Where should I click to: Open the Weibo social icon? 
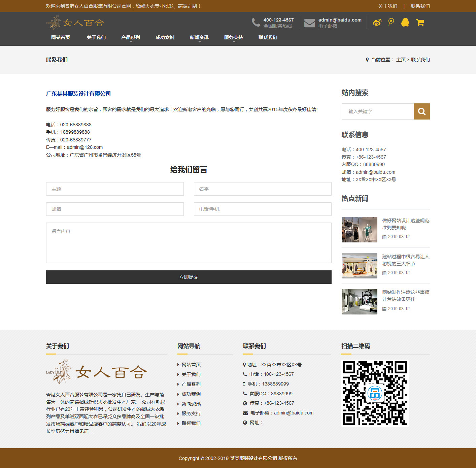(x=377, y=23)
